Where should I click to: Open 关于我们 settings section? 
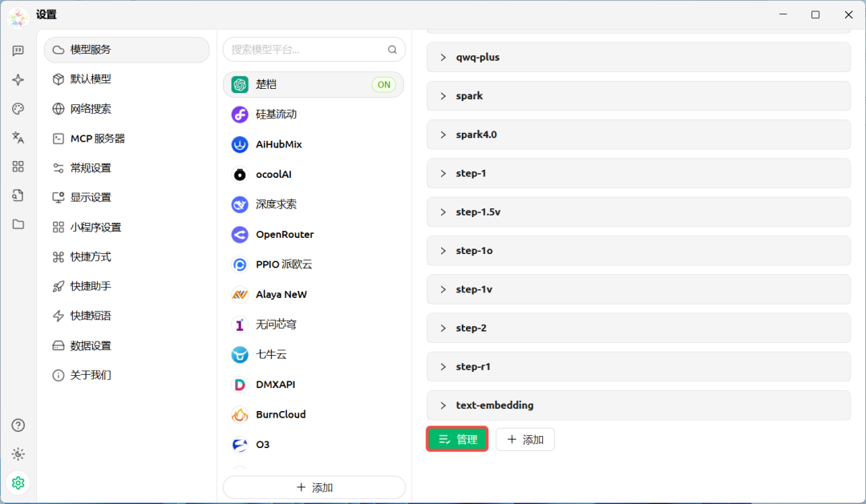click(127, 375)
